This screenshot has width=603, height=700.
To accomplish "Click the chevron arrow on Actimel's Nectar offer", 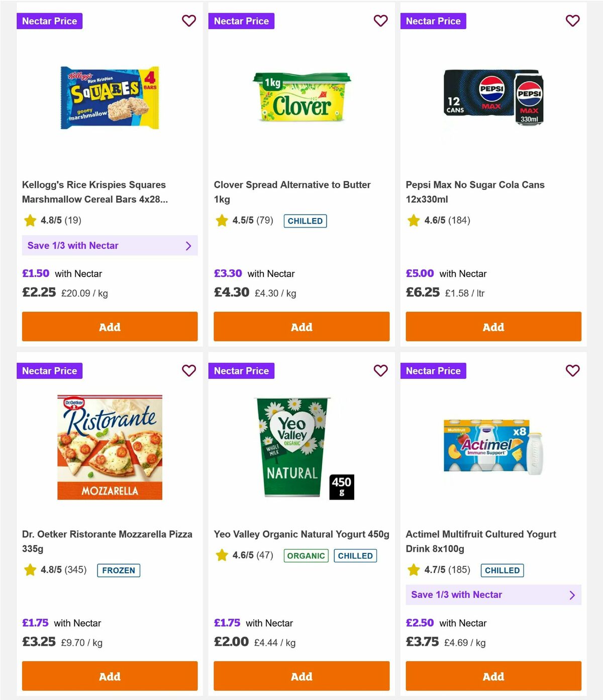I will click(571, 594).
